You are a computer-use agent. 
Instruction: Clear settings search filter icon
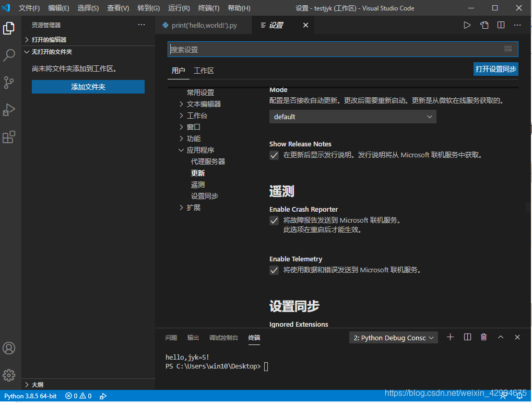[x=508, y=49]
